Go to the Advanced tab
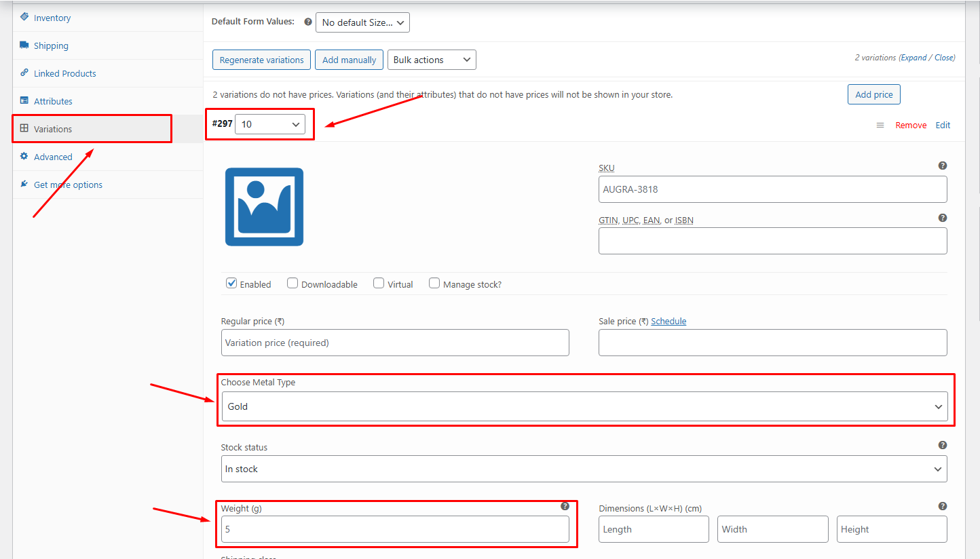This screenshot has width=980, height=559. point(108,157)
